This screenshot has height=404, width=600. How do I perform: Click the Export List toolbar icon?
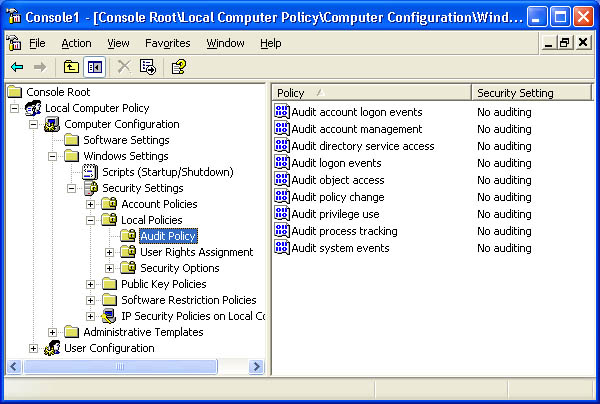(x=148, y=67)
